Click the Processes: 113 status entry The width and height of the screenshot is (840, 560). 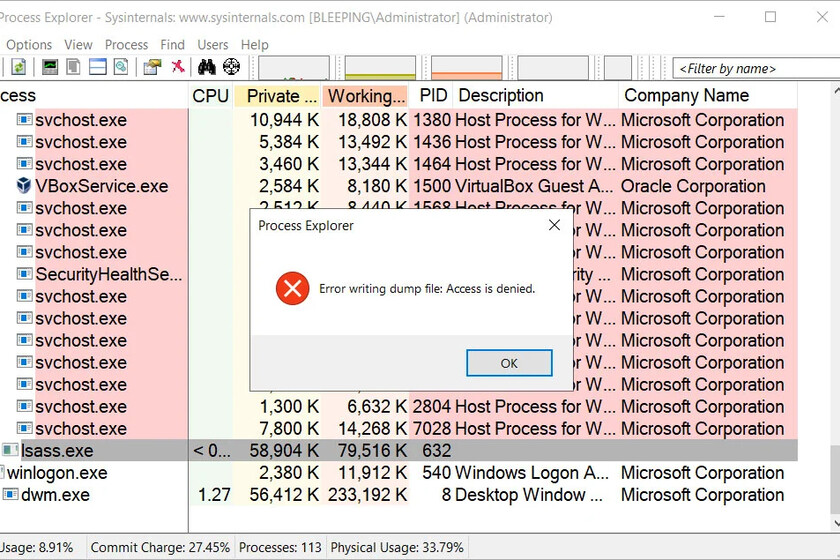coord(280,547)
